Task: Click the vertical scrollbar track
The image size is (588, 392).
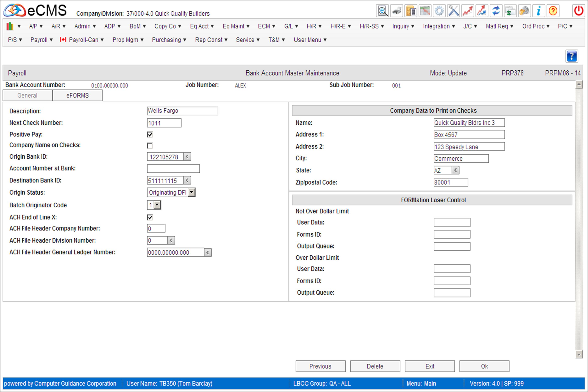Action: pyautogui.click(x=579, y=220)
